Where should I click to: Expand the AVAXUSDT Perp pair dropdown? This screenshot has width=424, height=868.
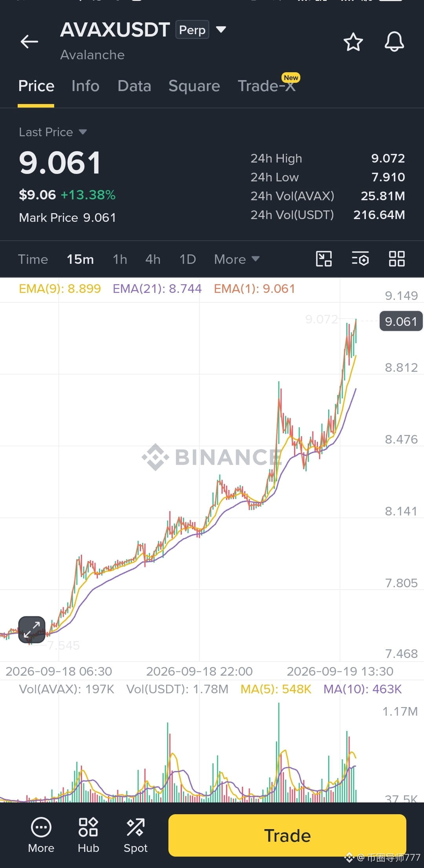click(x=221, y=29)
